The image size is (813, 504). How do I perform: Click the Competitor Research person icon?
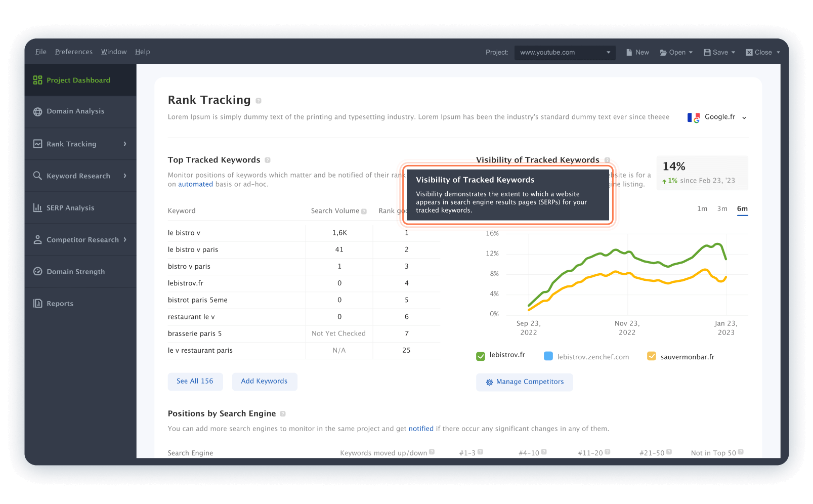37,239
